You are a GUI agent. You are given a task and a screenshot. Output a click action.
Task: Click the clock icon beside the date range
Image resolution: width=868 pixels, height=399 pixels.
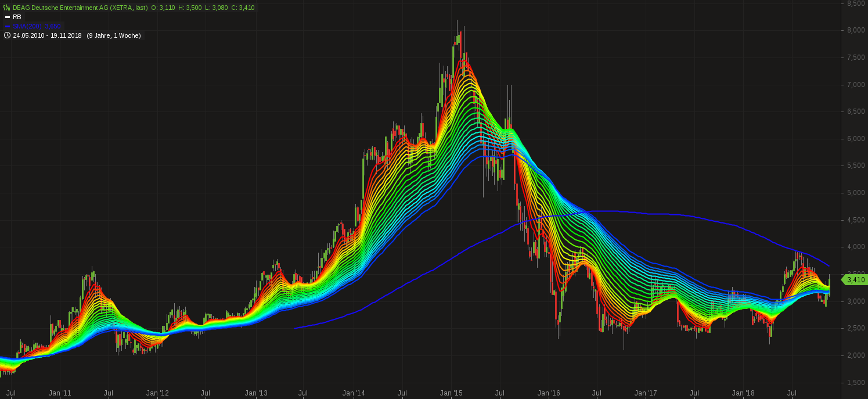pyautogui.click(x=7, y=35)
